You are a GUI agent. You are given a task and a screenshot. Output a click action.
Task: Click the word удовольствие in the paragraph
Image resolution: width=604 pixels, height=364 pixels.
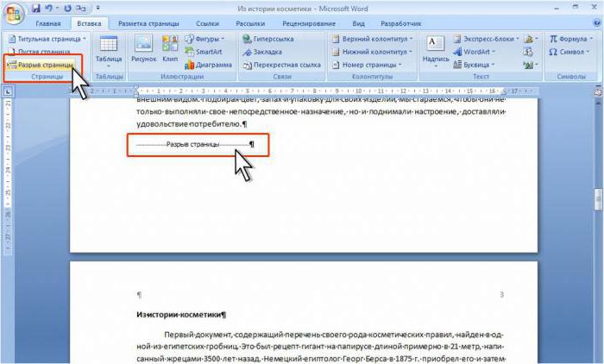click(x=162, y=124)
